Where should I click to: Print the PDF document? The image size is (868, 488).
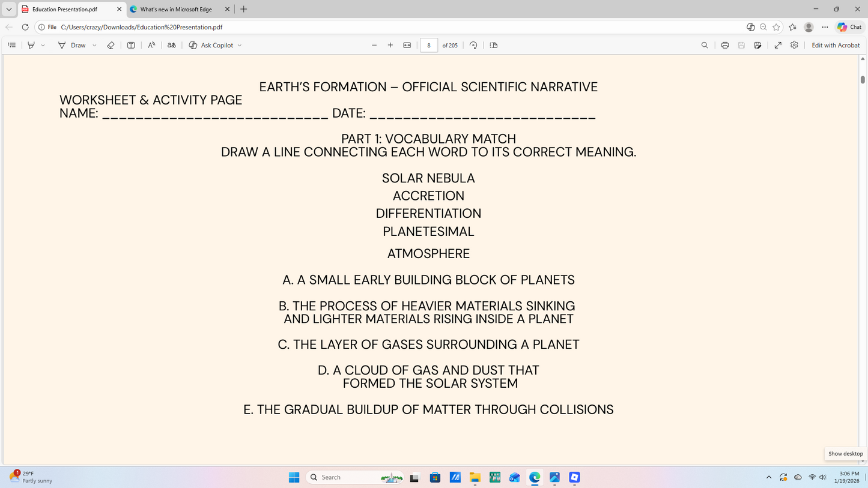click(x=725, y=45)
